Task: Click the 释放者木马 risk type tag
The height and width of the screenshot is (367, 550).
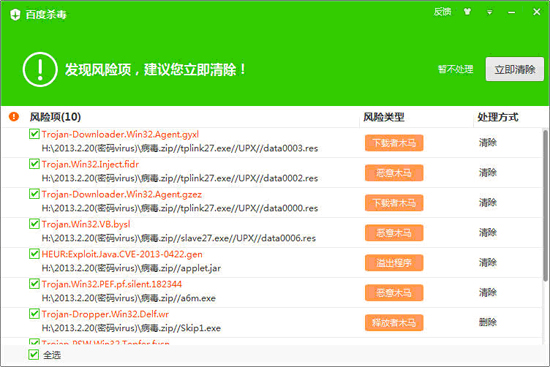Action: point(394,323)
